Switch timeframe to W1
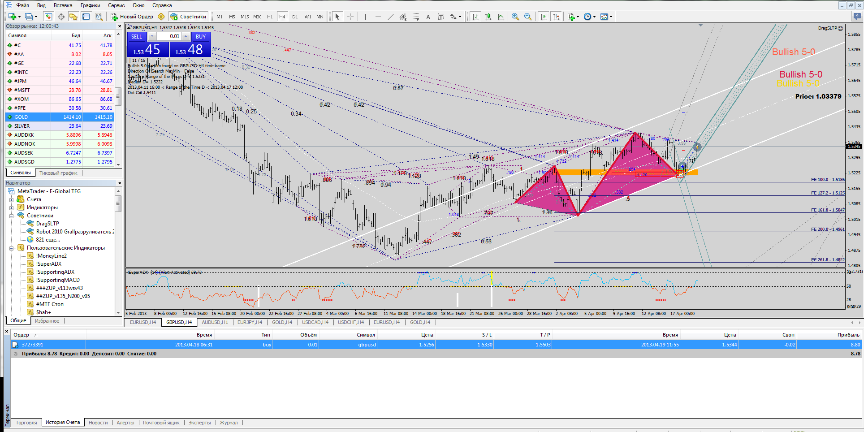This screenshot has width=868, height=432. coord(308,17)
